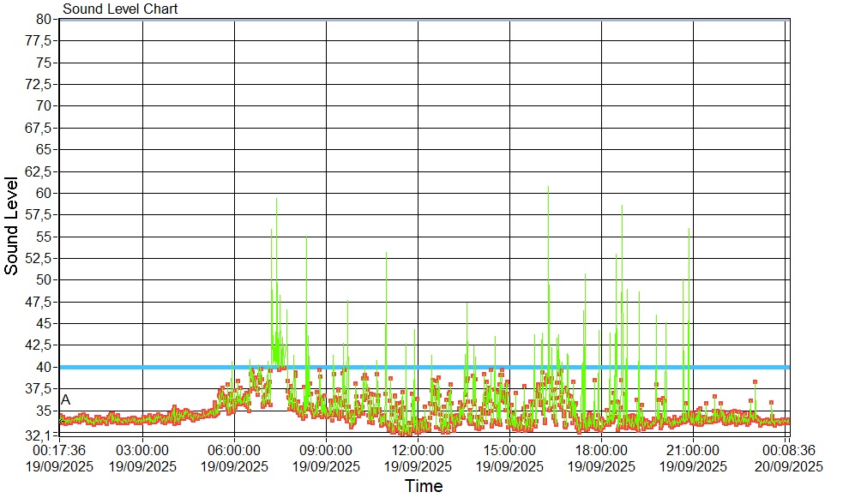Select the 15:00:00 time axis label

click(509, 449)
